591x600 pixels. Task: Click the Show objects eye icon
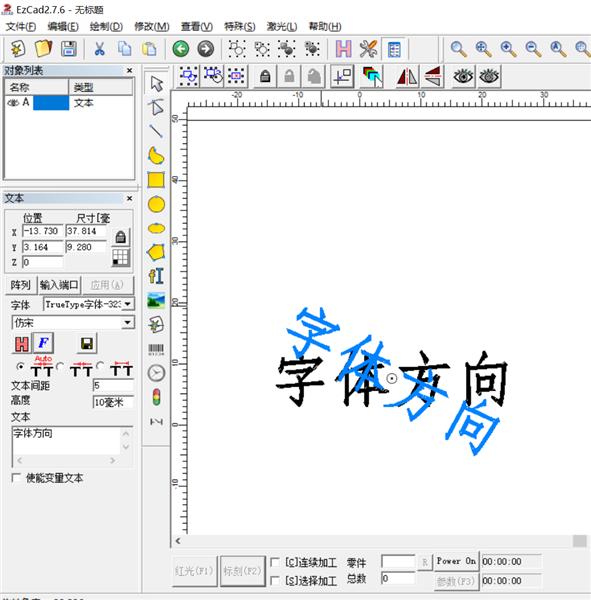point(463,77)
